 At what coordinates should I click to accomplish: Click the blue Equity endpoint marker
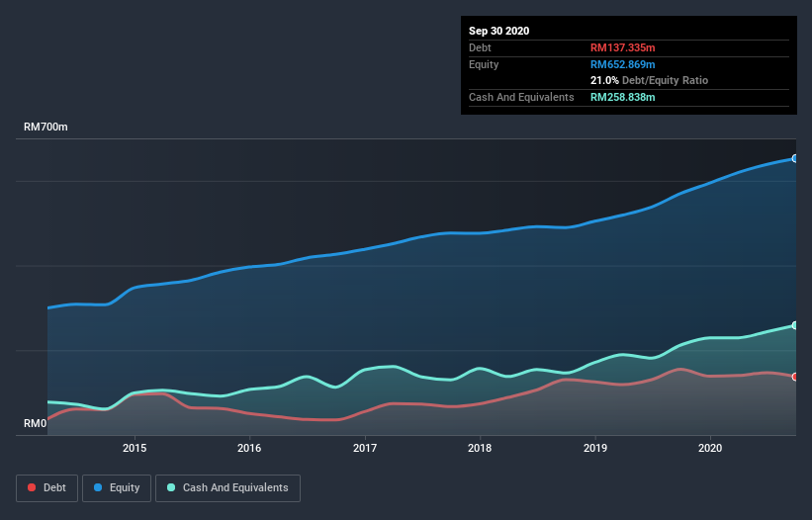795,158
